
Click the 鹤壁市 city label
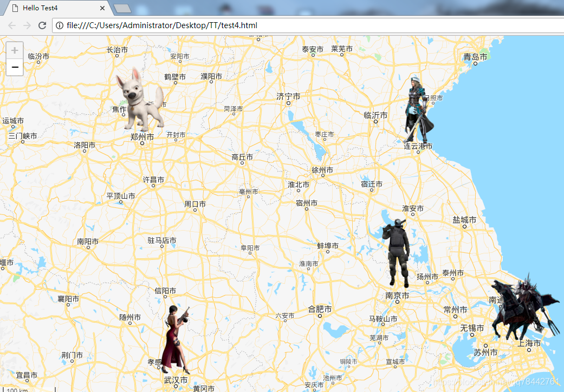coord(175,77)
